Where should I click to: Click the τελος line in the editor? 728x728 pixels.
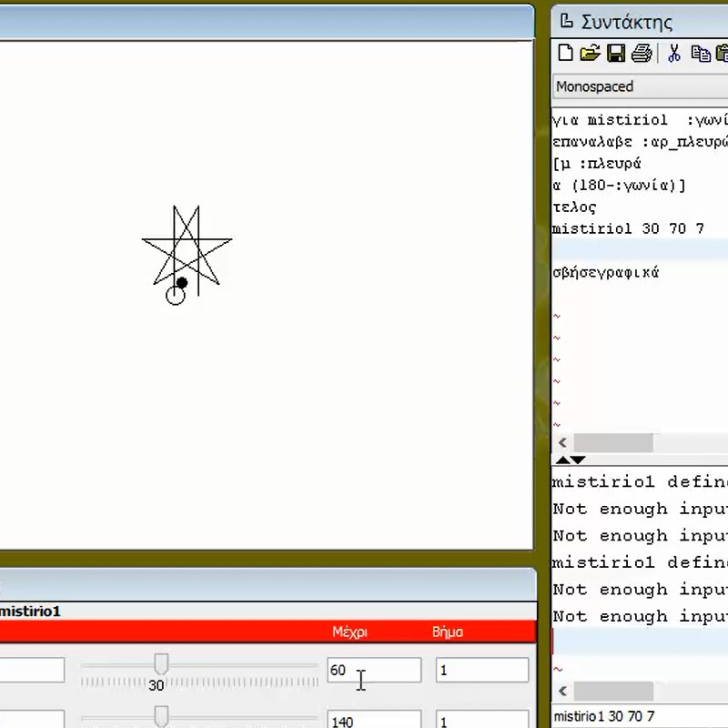coord(574,207)
